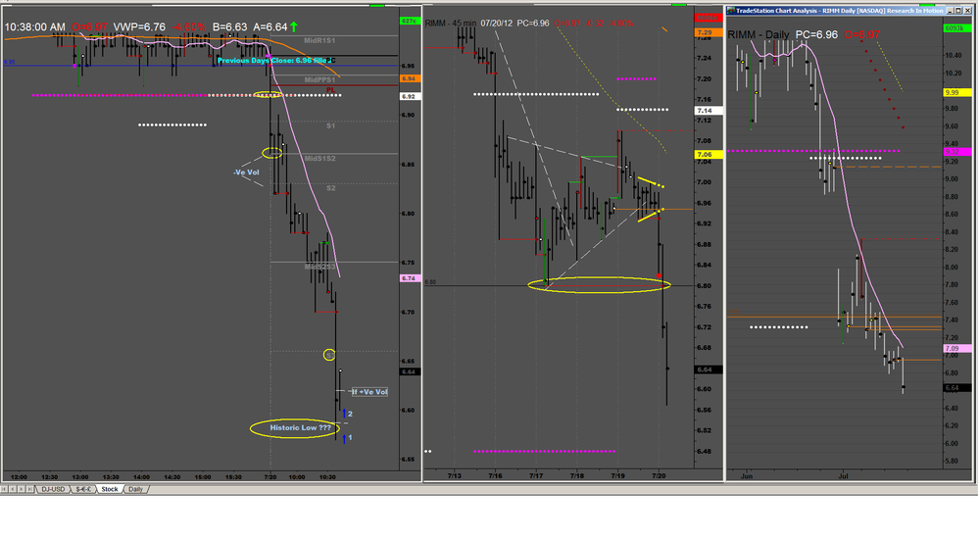Click the TradeStation Chart Analysis title bar
Image resolution: width=980 pixels, height=542 pixels.
point(836,11)
